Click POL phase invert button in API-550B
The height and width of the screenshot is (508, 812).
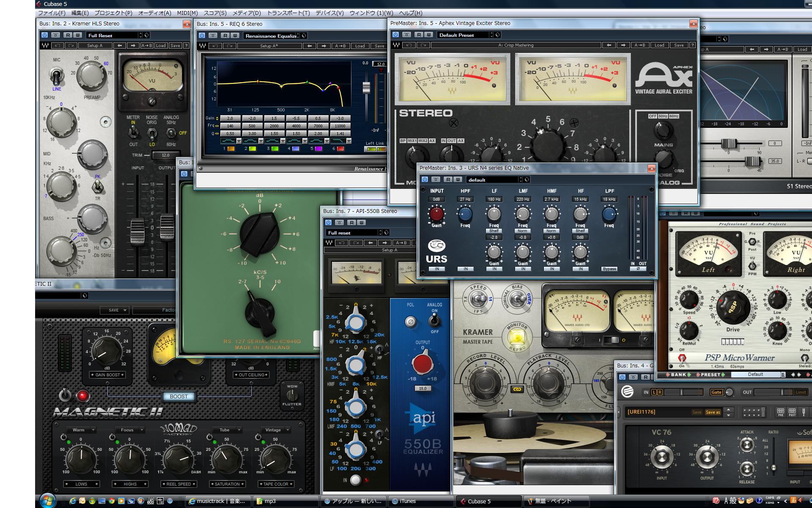coord(410,322)
